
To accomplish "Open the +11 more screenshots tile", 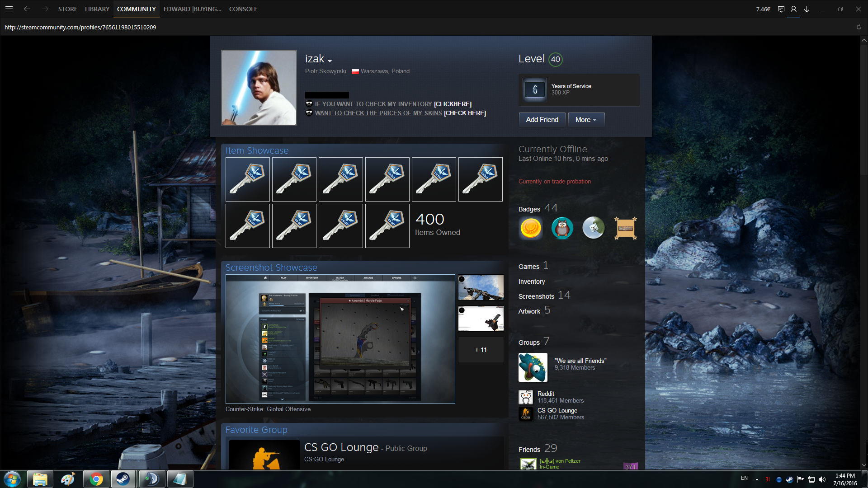I will click(481, 350).
